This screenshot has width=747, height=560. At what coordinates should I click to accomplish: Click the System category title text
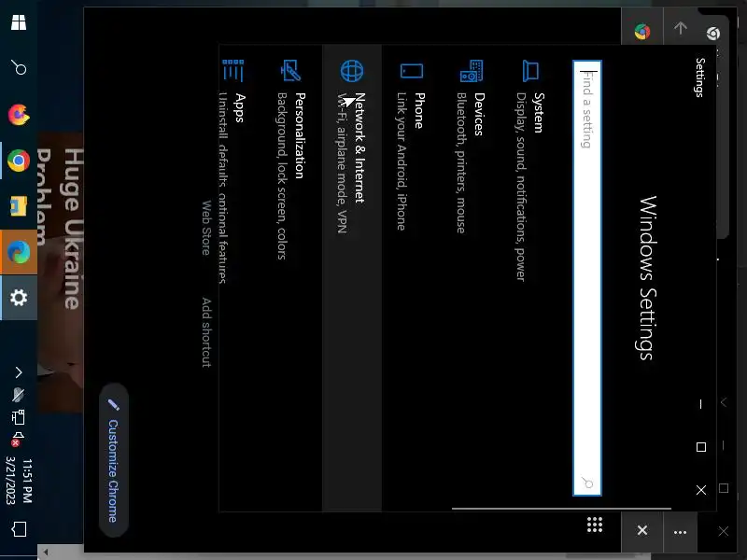[x=539, y=112]
